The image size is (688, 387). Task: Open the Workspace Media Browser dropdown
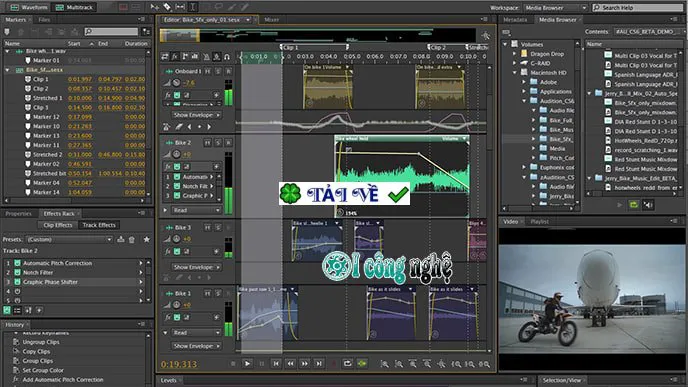pyautogui.click(x=555, y=7)
